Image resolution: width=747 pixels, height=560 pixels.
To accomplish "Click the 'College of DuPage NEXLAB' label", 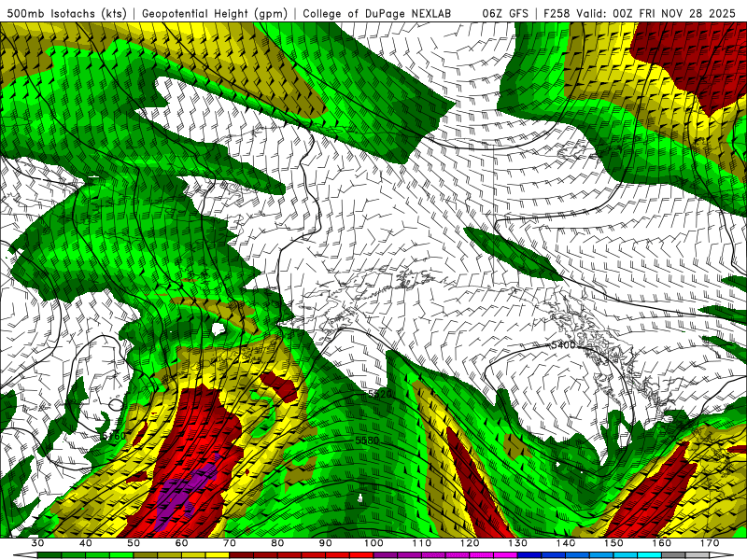I will pos(376,14).
